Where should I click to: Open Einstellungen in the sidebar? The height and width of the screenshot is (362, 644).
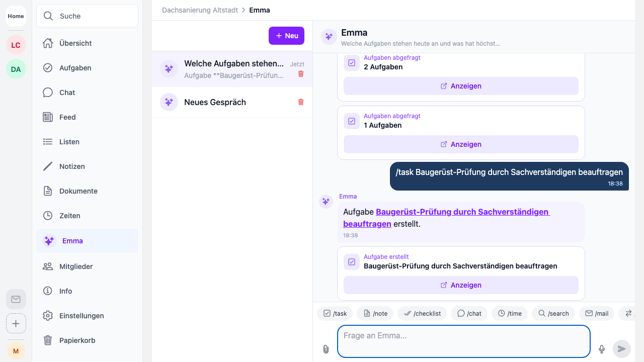click(x=82, y=316)
